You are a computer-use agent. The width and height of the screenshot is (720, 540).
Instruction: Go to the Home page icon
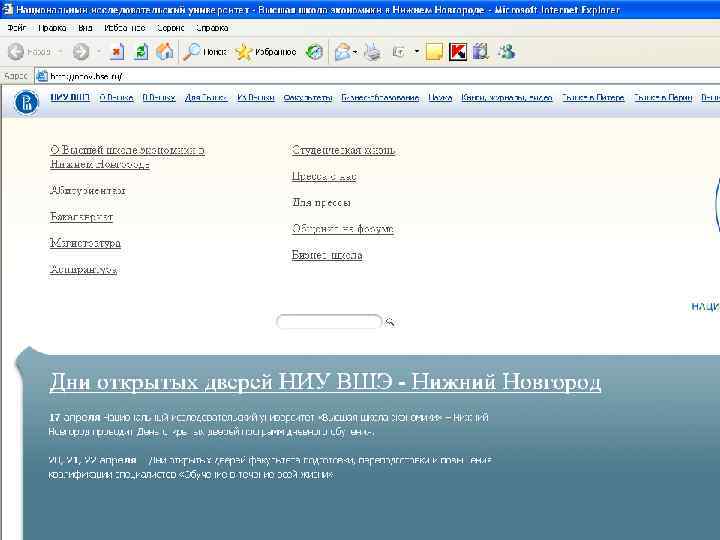click(x=165, y=51)
